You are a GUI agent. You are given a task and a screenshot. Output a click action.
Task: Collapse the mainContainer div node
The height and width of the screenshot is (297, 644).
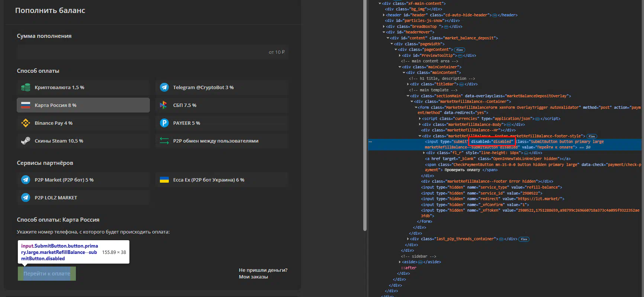pyautogui.click(x=400, y=67)
